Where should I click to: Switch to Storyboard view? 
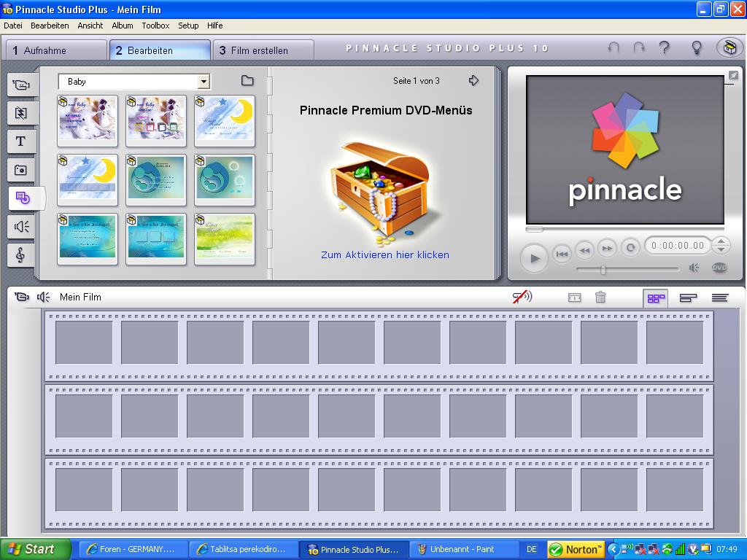[656, 298]
